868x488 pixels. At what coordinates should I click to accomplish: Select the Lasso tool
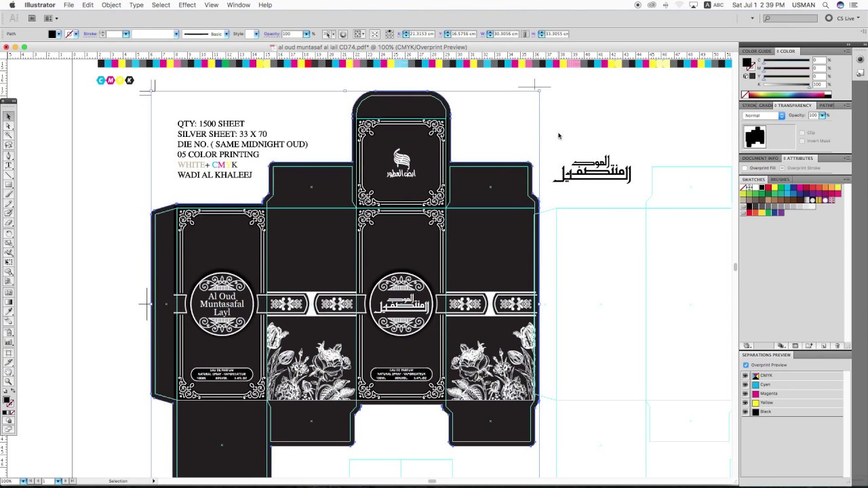click(9, 144)
